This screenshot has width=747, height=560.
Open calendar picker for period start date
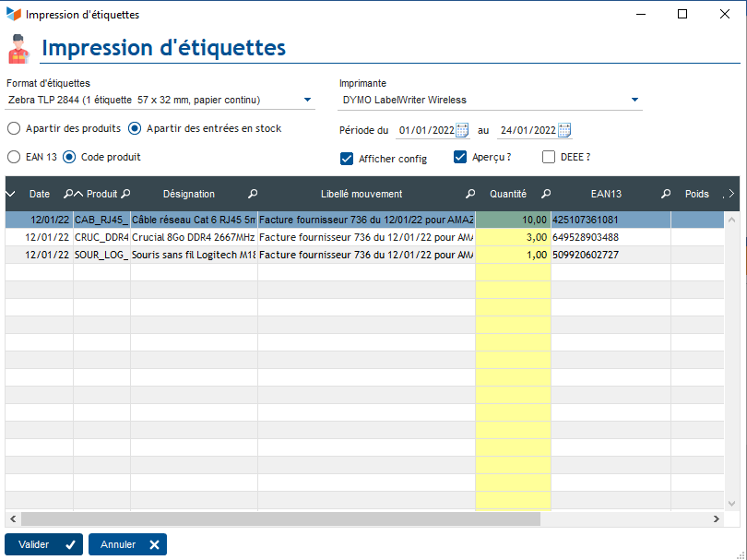pyautogui.click(x=463, y=130)
